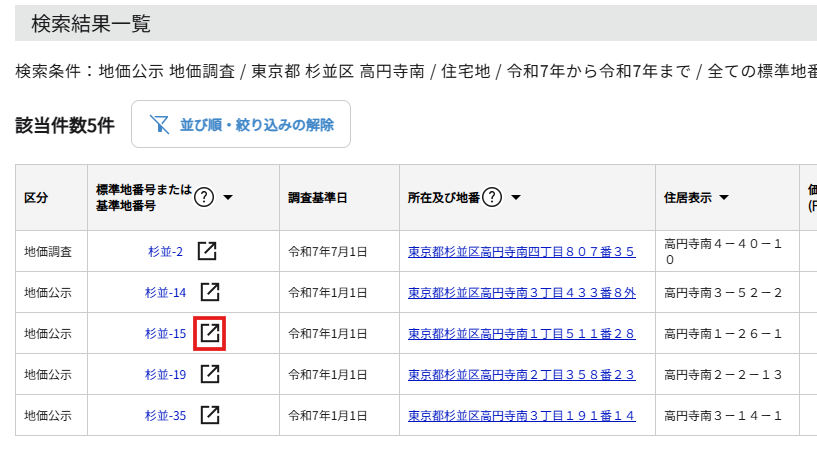
Task: Click help icon beside 所在及び地番
Action: 492,197
